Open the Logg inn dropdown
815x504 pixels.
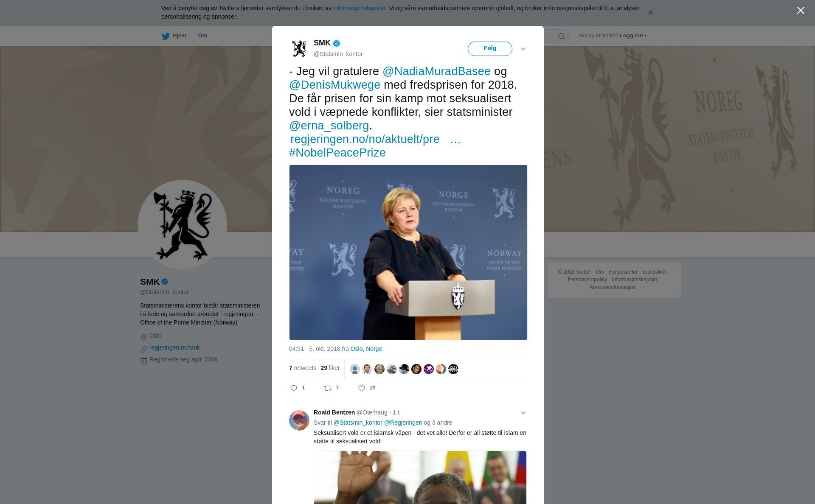[633, 36]
